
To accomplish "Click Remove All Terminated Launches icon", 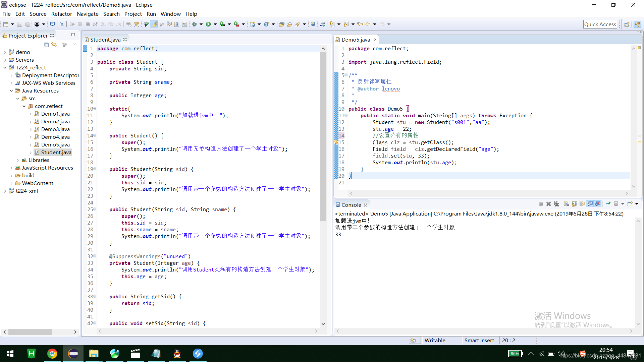I will [x=556, y=204].
